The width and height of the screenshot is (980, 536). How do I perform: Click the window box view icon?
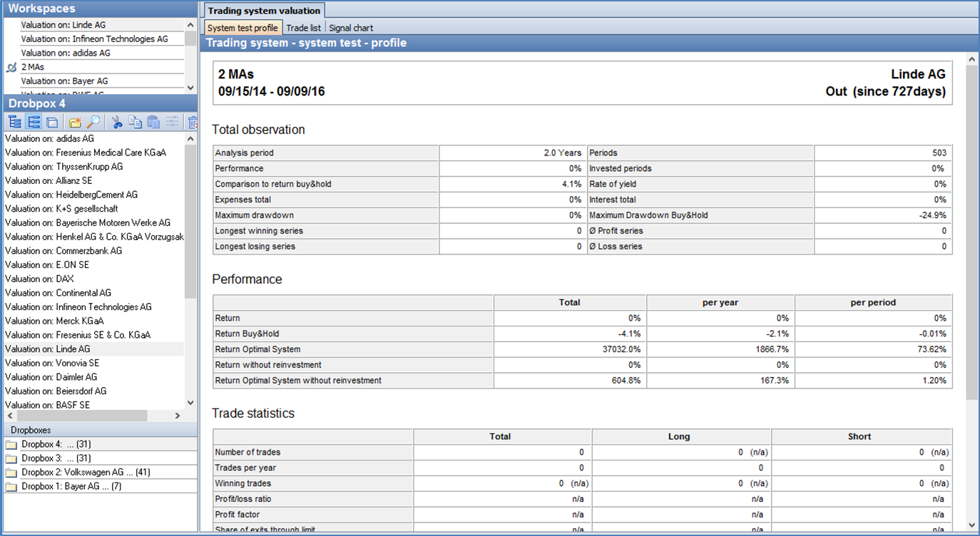[52, 123]
